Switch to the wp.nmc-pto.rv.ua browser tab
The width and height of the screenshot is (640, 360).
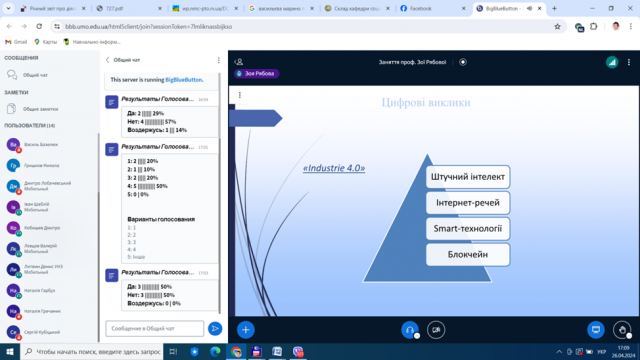(205, 8)
